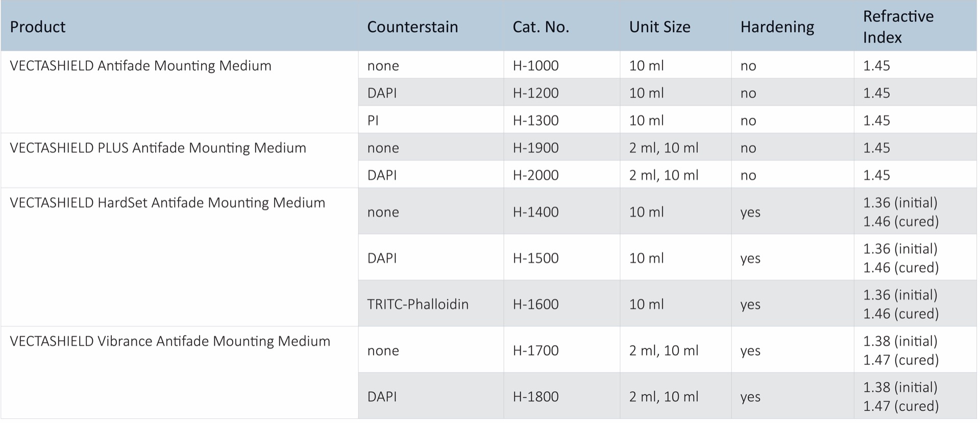Image resolution: width=980 pixels, height=423 pixels.
Task: Select the Hardening column header
Action: [777, 27]
